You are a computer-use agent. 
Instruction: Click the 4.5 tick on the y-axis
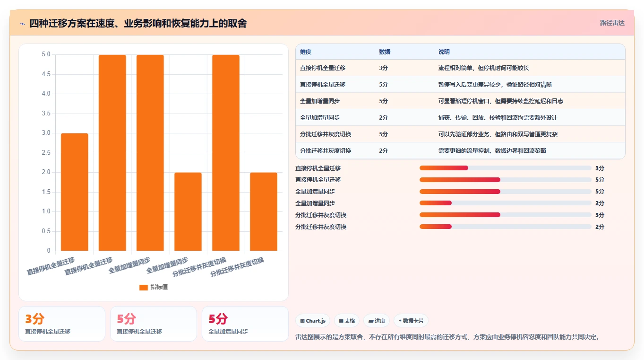tap(46, 74)
